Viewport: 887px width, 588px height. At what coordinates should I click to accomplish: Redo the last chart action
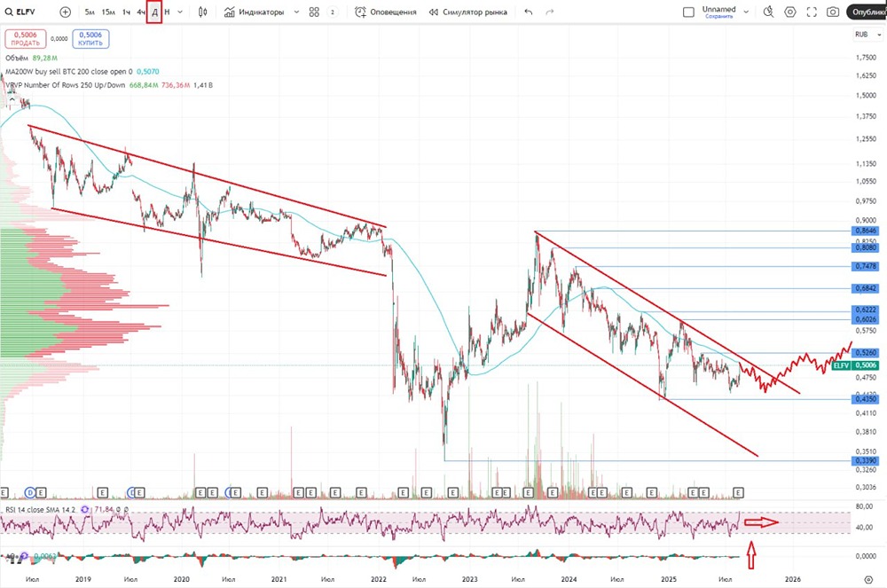549,12
